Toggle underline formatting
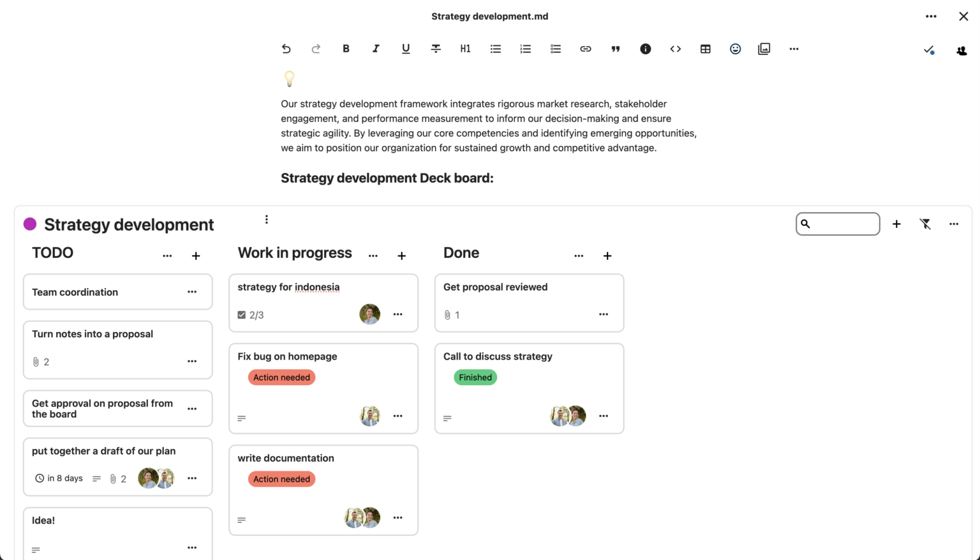The width and height of the screenshot is (980, 560). tap(405, 49)
